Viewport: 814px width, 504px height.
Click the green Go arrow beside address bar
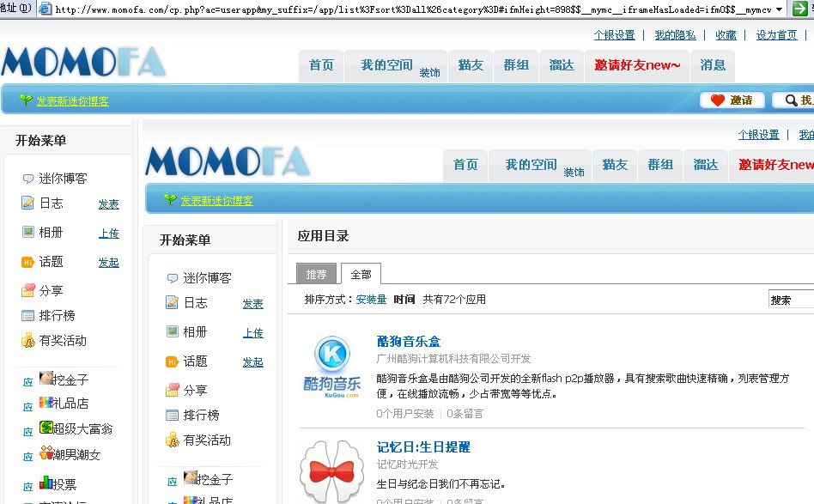[800, 9]
